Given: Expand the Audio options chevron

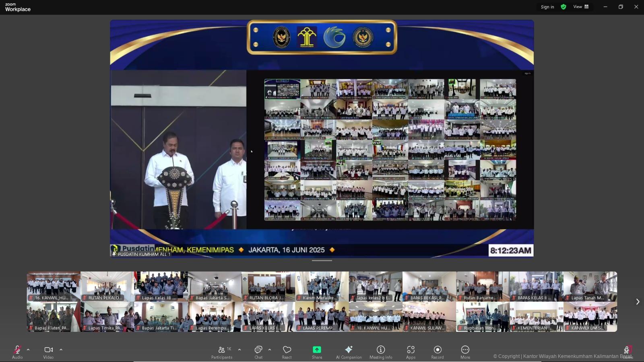Looking at the screenshot, I should [28, 349].
